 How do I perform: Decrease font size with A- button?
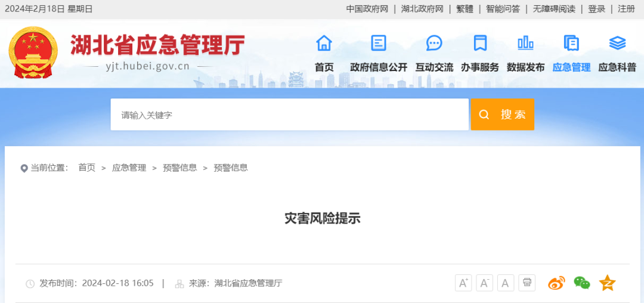[484, 283]
